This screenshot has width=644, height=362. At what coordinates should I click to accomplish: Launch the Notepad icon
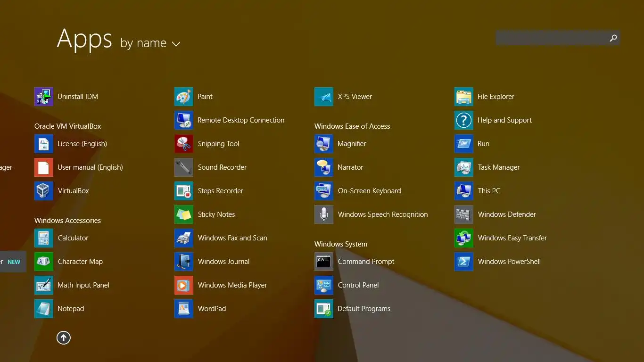(44, 309)
